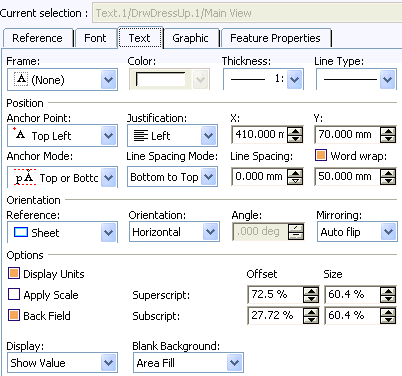
Task: Switch to the Reference tab
Action: [38, 38]
